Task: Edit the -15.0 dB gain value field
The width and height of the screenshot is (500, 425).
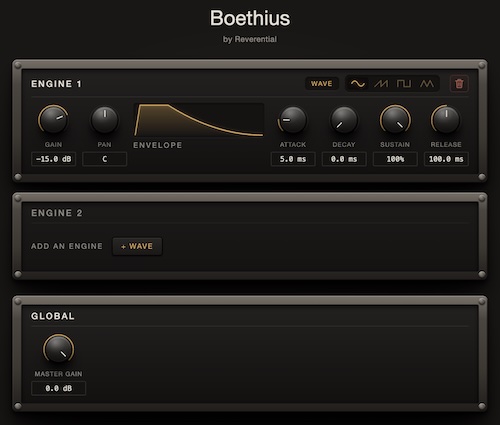Action: [53, 159]
